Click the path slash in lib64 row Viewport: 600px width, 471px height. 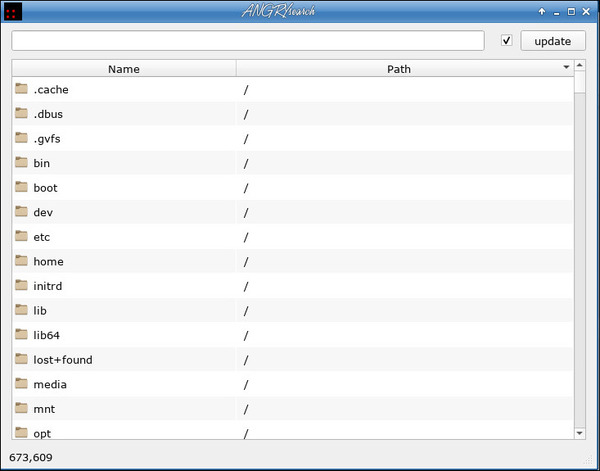[x=246, y=336]
